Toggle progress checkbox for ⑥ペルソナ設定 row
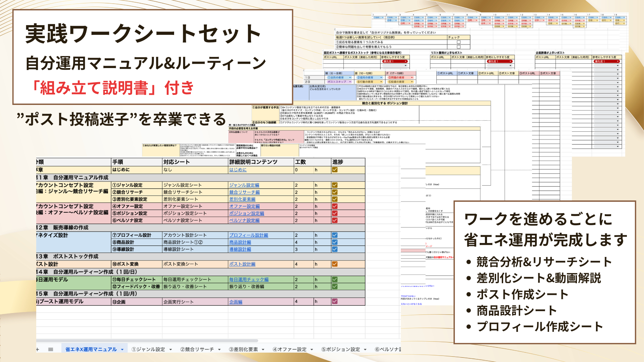The width and height of the screenshot is (644, 362). coord(335,220)
